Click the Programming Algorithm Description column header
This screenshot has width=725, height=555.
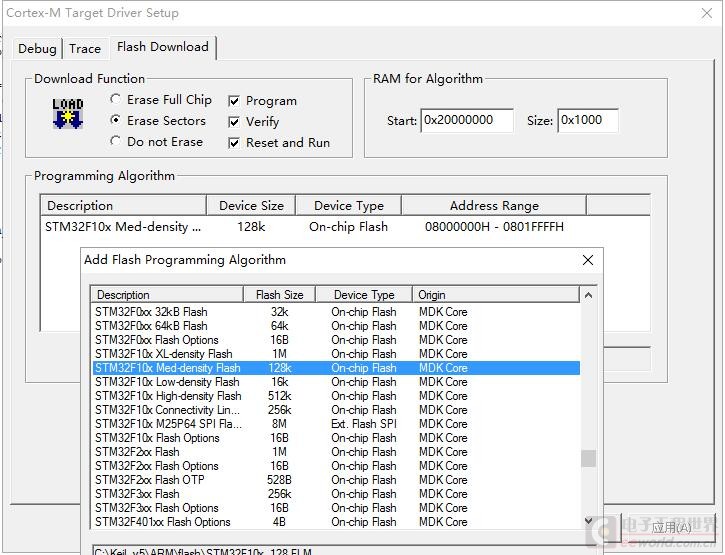coord(124,205)
